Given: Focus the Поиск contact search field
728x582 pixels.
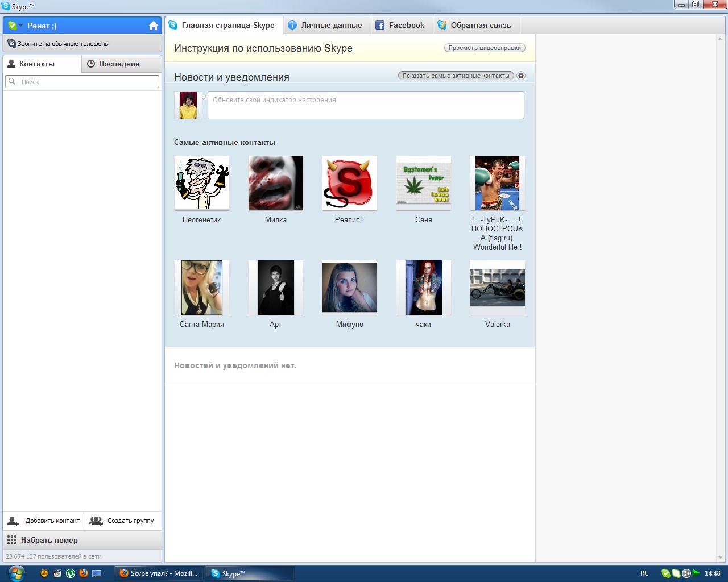Looking at the screenshot, I should [x=82, y=82].
